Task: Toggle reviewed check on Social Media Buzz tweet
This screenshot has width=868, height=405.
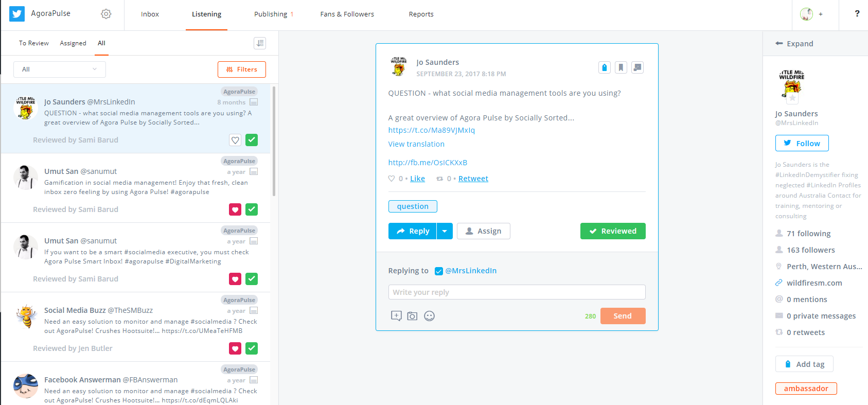Action: pyautogui.click(x=252, y=348)
